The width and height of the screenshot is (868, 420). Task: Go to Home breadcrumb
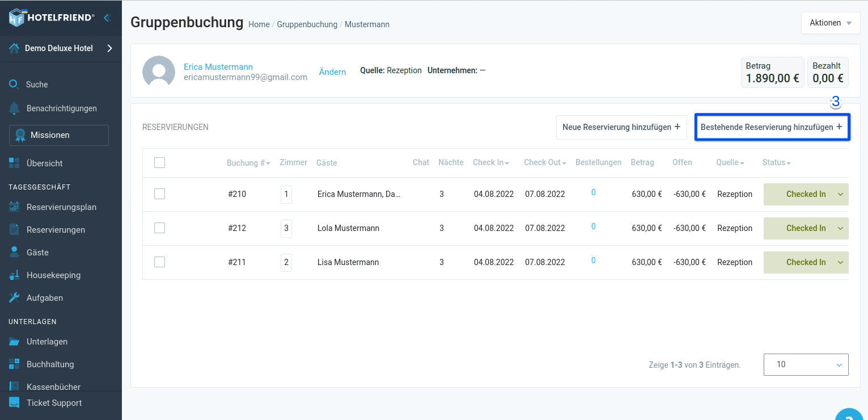click(259, 24)
